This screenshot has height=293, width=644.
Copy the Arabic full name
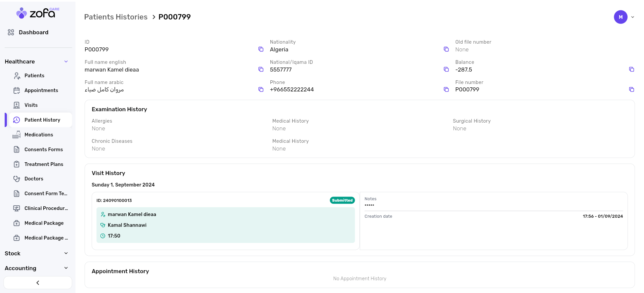click(x=261, y=89)
